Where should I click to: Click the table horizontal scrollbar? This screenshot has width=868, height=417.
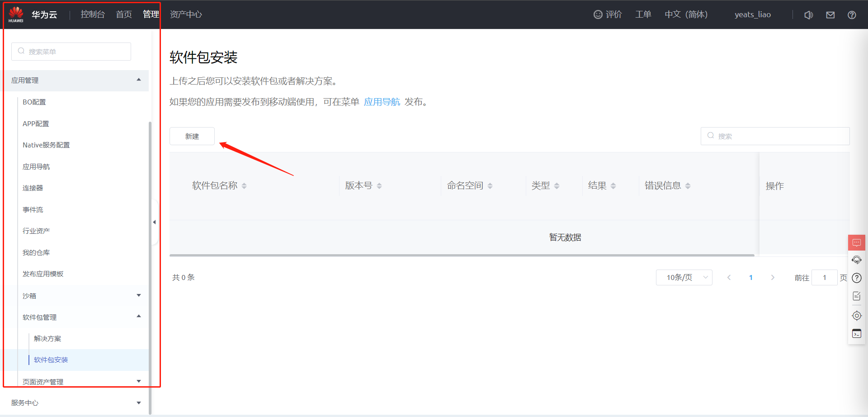(462, 255)
